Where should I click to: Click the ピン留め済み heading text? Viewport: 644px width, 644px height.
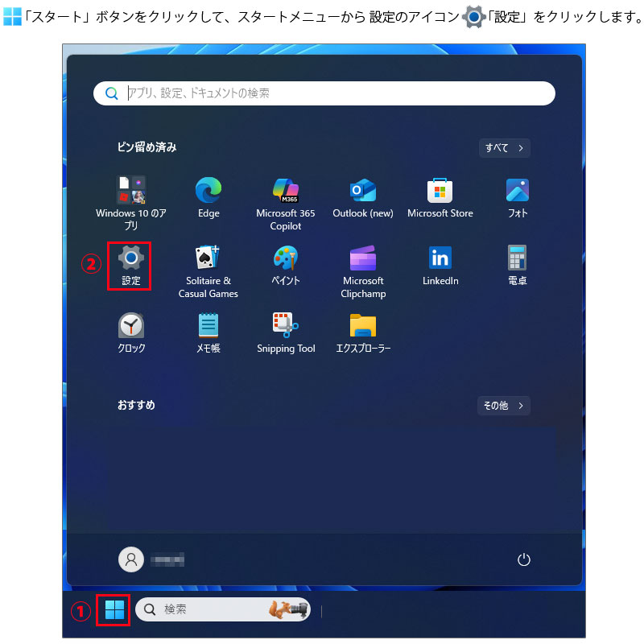[x=147, y=147]
